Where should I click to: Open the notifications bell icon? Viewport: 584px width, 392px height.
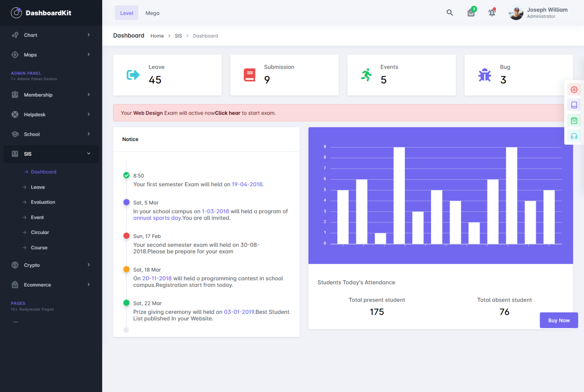(492, 13)
